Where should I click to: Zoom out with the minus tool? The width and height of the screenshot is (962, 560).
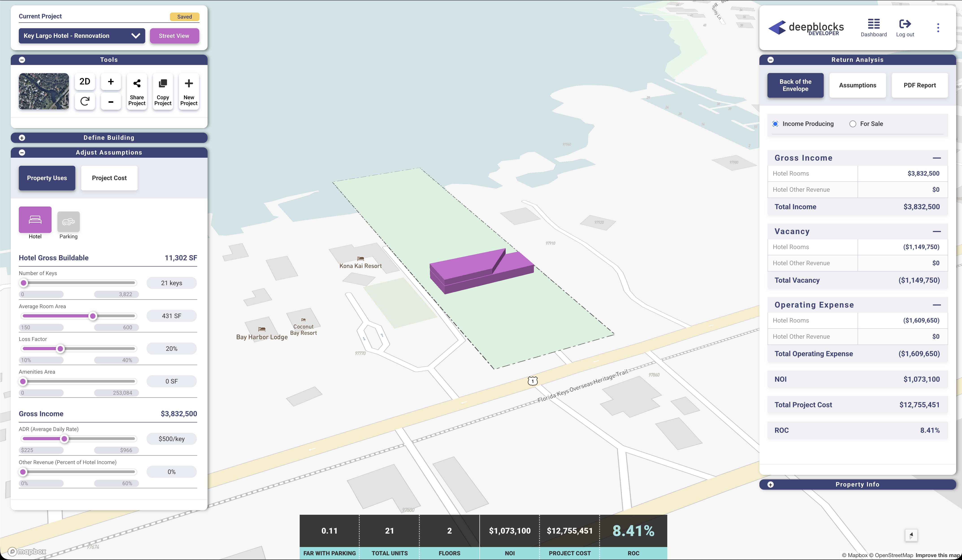(111, 101)
